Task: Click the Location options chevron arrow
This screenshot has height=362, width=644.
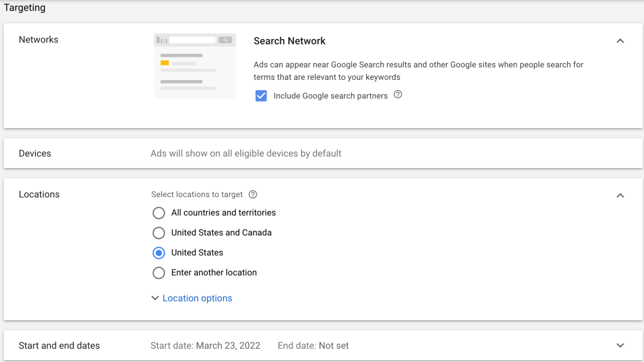Action: [x=155, y=298]
